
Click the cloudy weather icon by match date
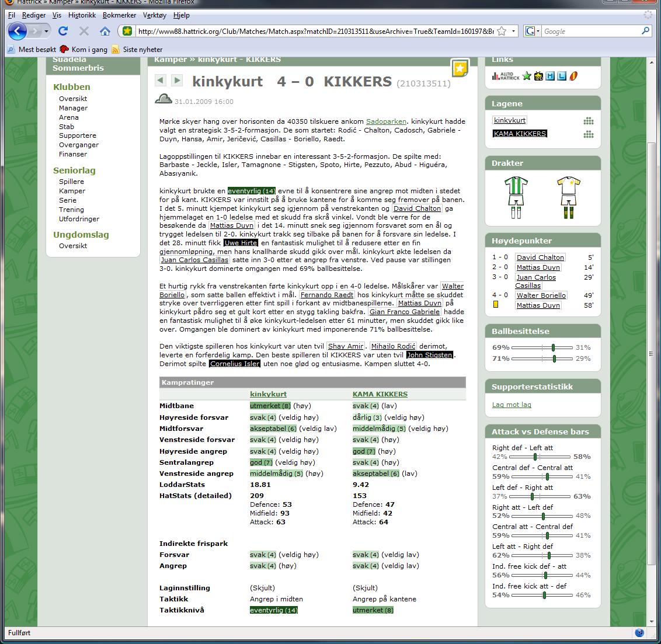tap(163, 99)
